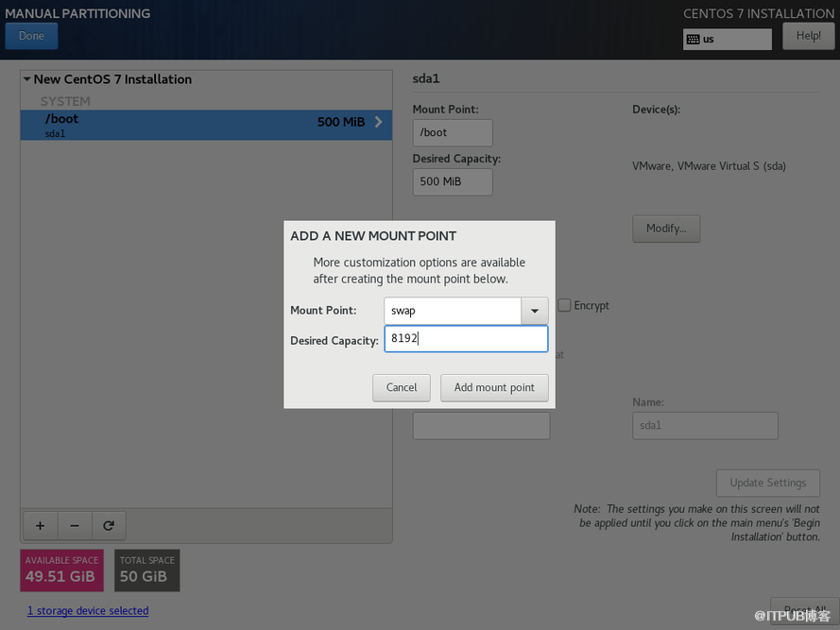Click the chevron arrow on /boot row
The width and height of the screenshot is (840, 630).
tap(379, 122)
